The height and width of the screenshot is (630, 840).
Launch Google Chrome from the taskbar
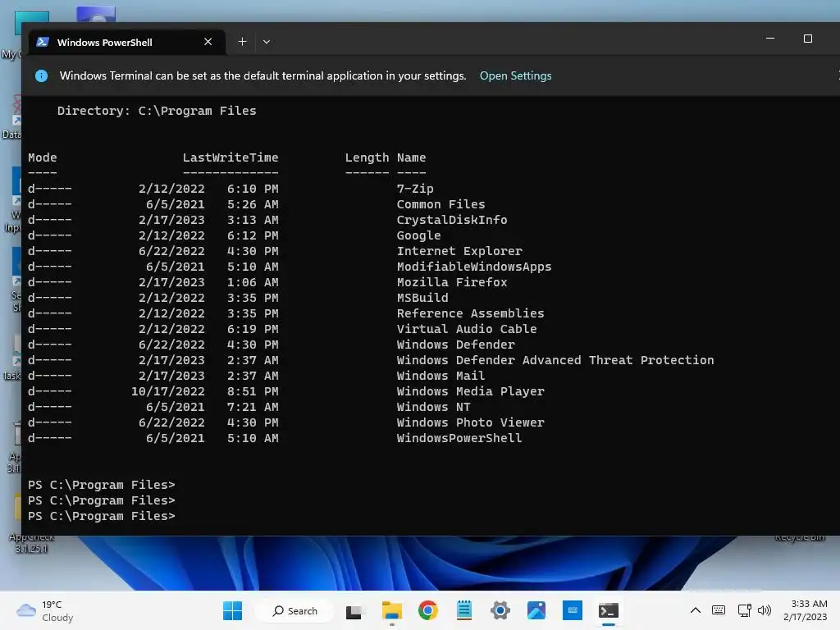[x=428, y=610]
